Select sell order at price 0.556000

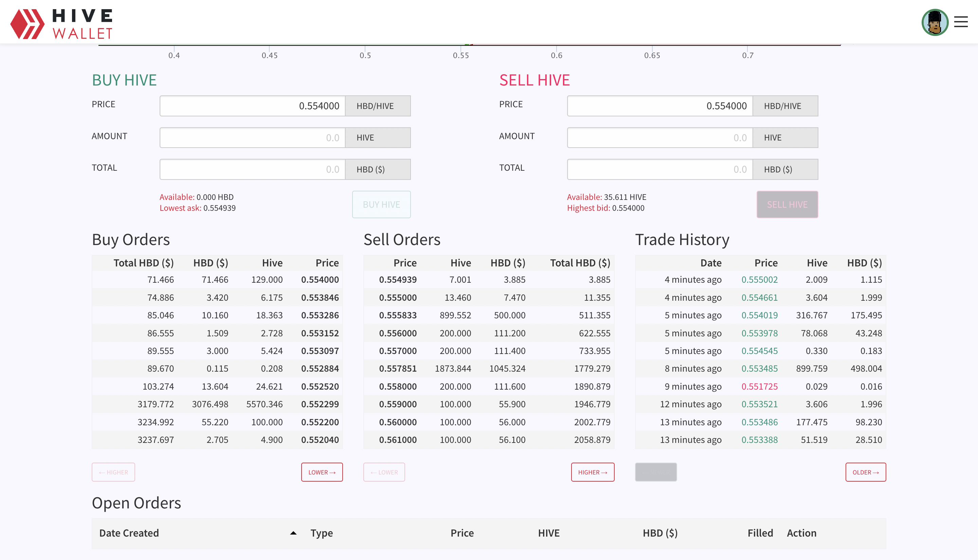coord(489,333)
